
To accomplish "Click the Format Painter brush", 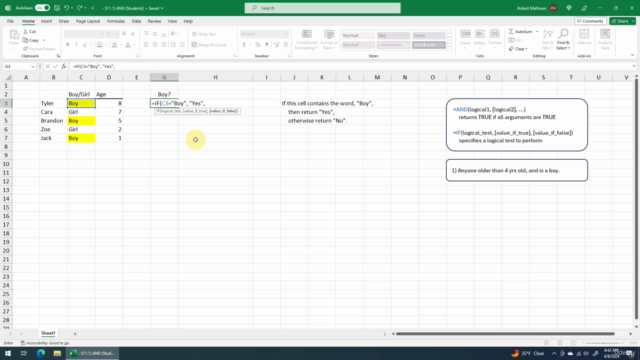I will [x=25, y=49].
